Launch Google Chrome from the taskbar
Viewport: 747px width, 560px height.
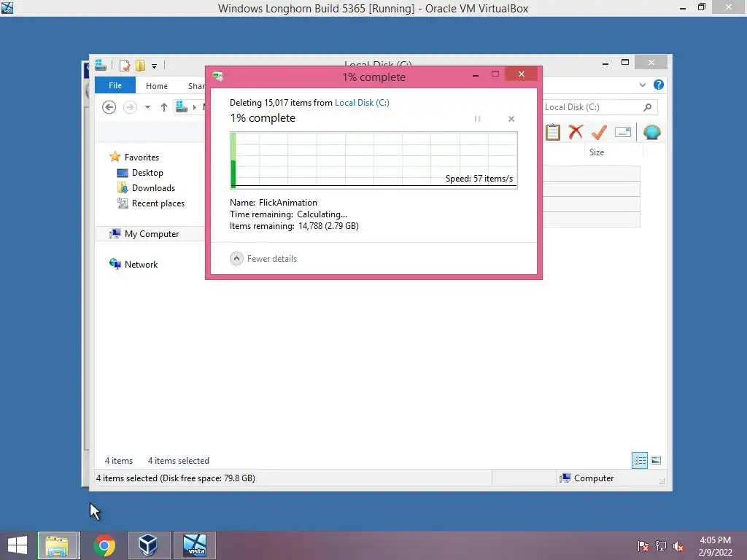pos(104,545)
